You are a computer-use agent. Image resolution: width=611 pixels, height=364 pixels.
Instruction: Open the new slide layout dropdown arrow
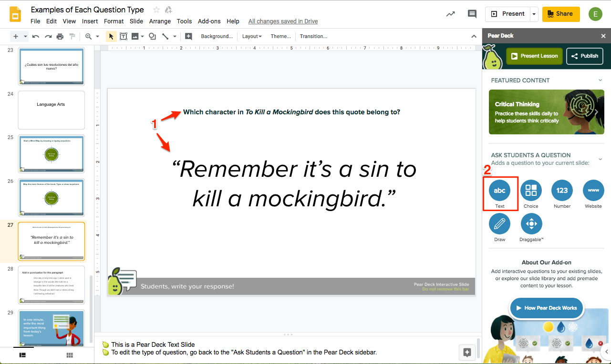[25, 36]
